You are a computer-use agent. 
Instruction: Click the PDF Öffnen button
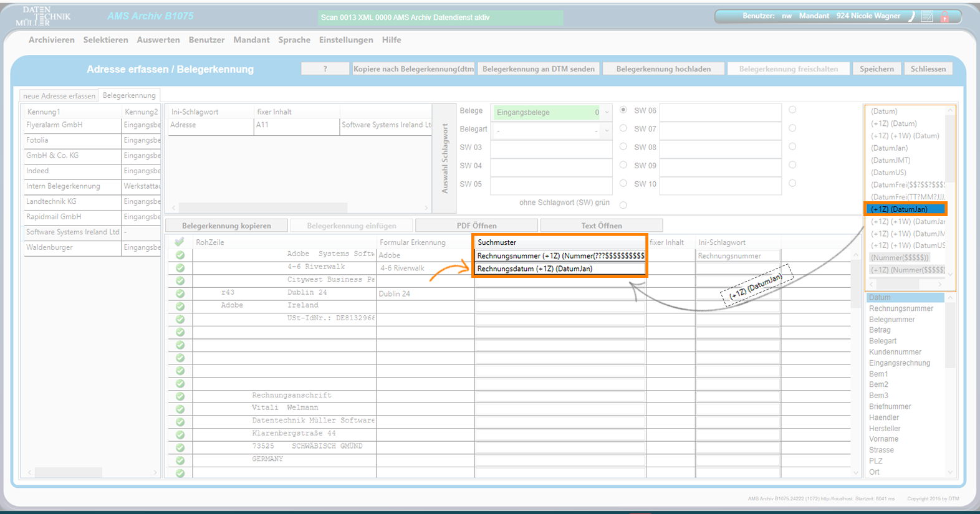[x=476, y=226]
